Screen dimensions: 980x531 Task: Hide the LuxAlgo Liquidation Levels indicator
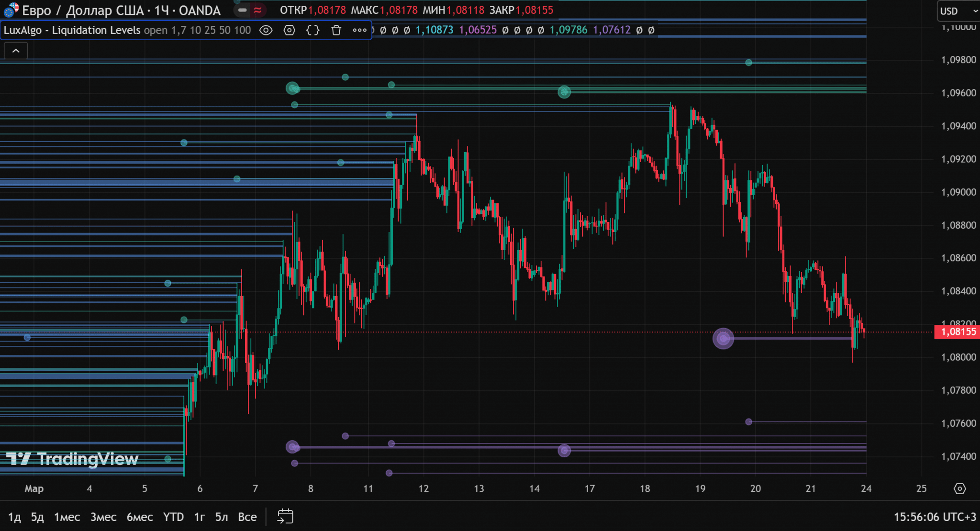point(266,30)
